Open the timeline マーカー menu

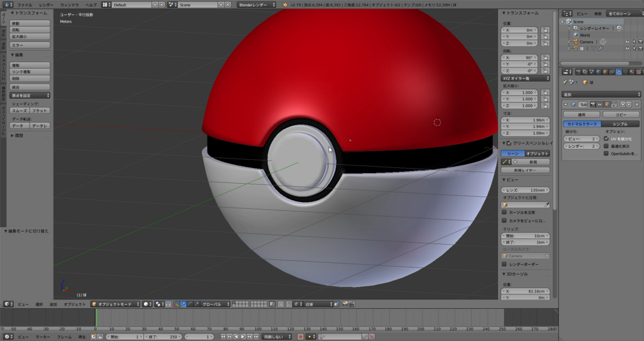(x=43, y=337)
